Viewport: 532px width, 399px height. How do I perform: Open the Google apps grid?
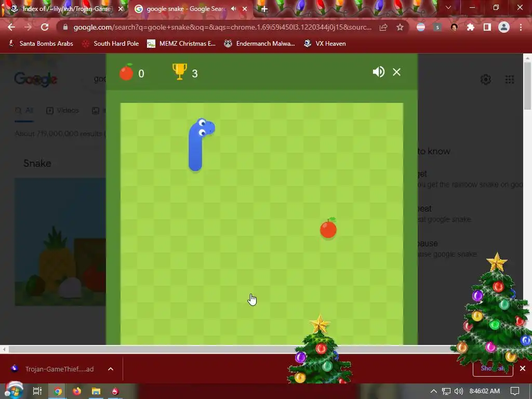point(510,79)
